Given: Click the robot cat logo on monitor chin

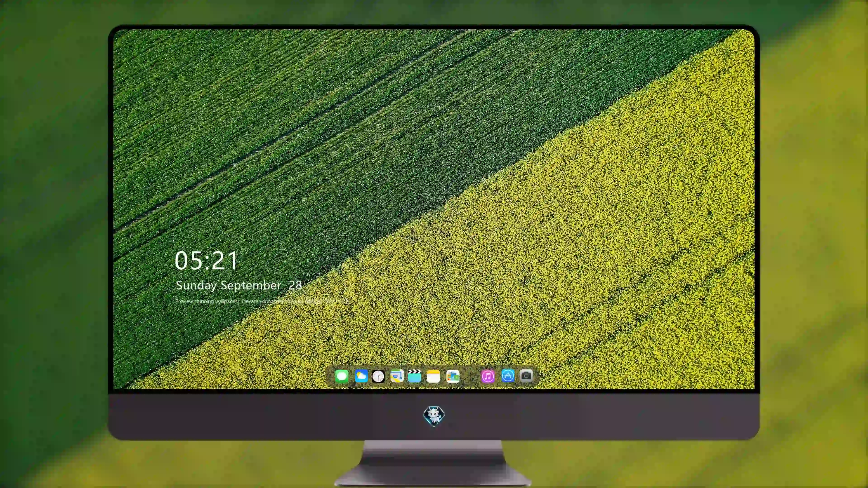Looking at the screenshot, I should point(434,416).
